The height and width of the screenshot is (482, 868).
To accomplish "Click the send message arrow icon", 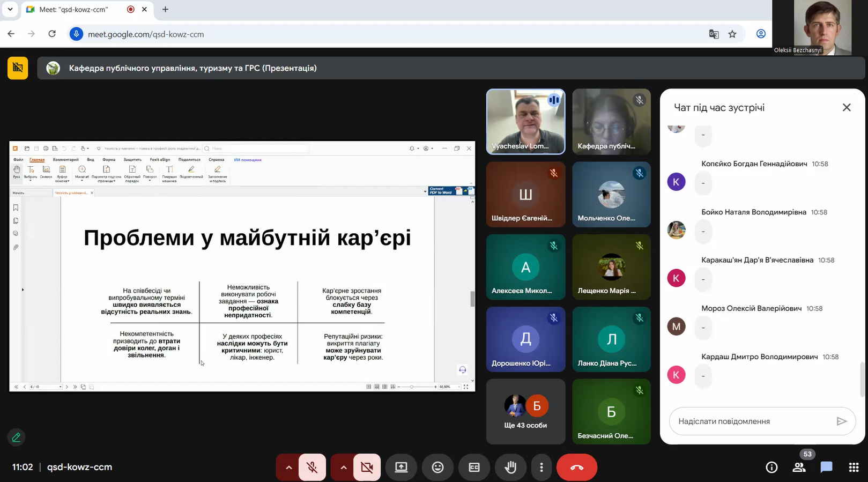I will tap(841, 421).
